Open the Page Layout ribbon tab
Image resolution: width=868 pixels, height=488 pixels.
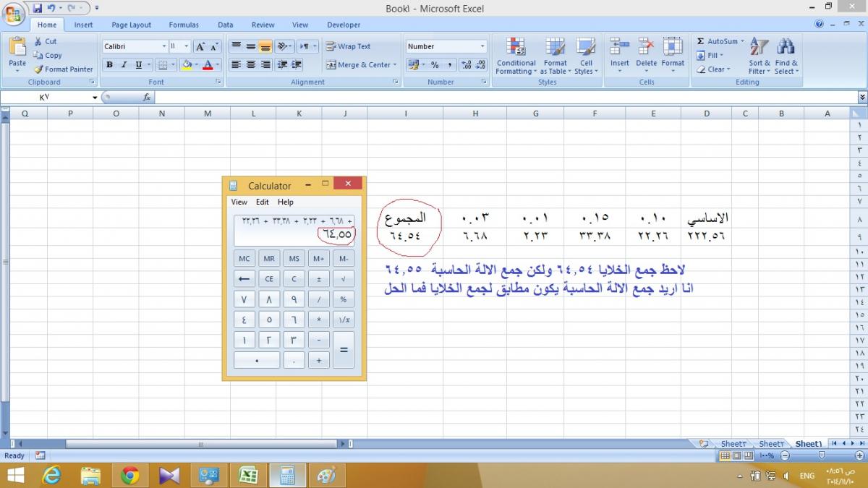(x=132, y=25)
